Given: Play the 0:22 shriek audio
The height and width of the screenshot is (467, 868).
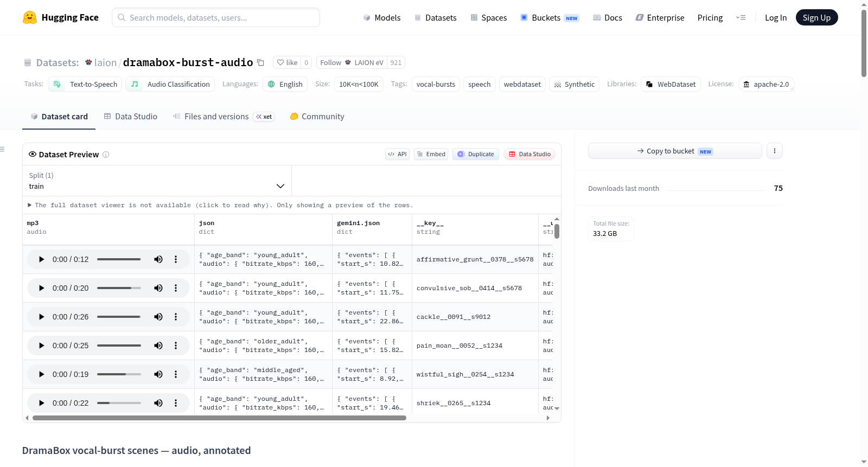Looking at the screenshot, I should click(41, 403).
